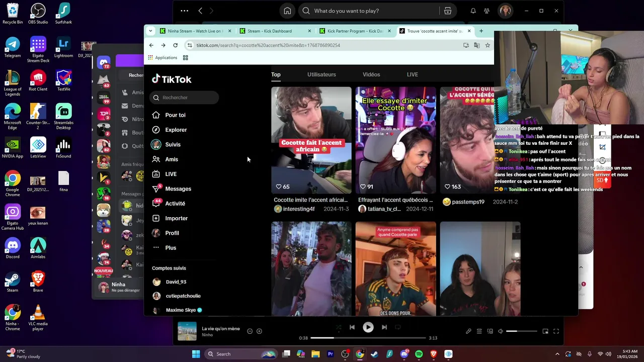Adjust Spotify volume slider
Image resolution: width=644 pixels, height=362 pixels.
tap(521, 331)
